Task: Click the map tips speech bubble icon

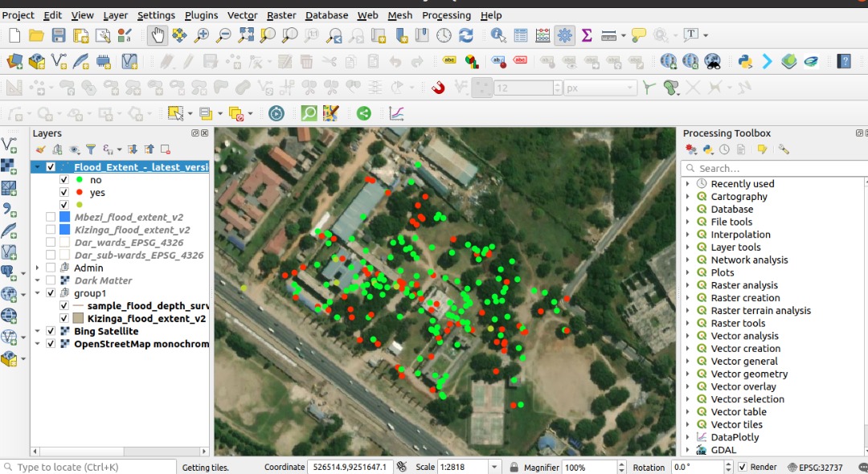Action: [x=638, y=35]
